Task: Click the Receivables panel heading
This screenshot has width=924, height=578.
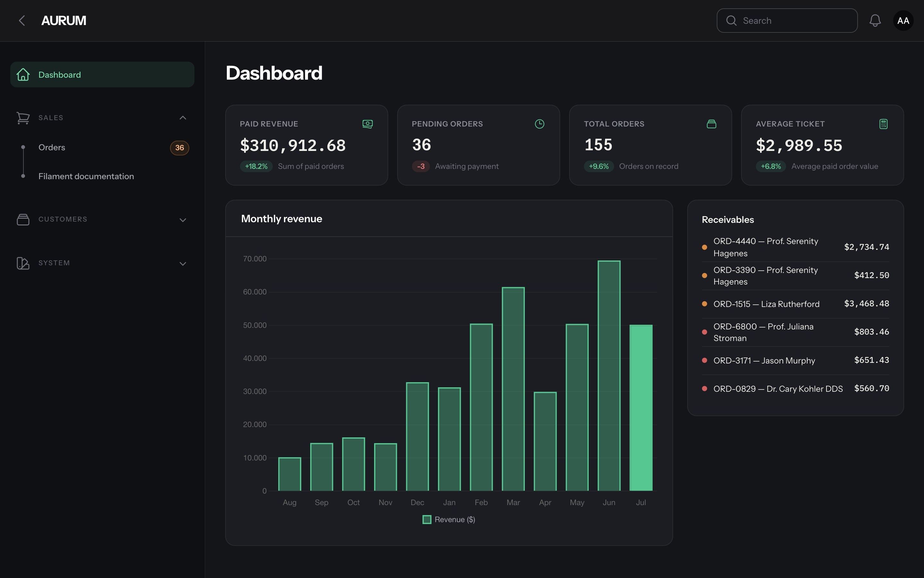Action: (728, 220)
